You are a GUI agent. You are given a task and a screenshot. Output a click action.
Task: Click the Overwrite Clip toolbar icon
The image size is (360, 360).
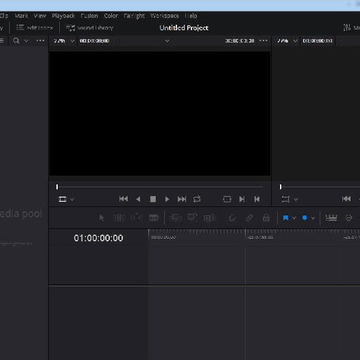[192, 218]
